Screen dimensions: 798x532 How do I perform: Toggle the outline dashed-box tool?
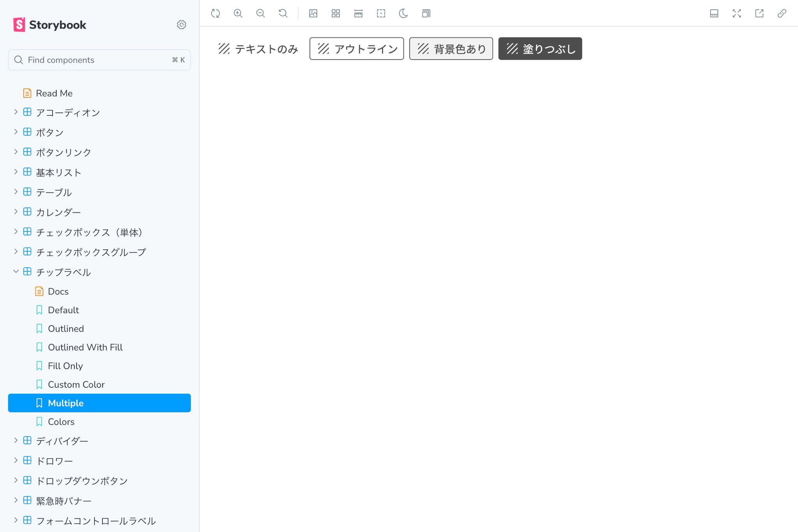tap(381, 14)
